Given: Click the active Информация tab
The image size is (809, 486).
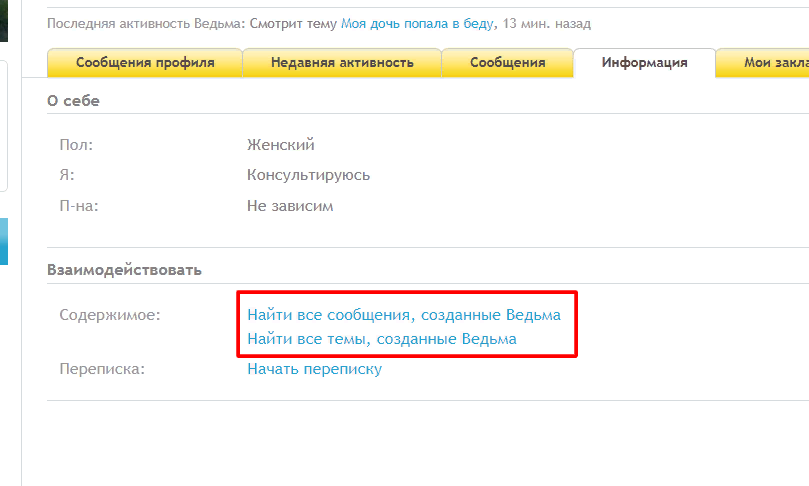Looking at the screenshot, I should [644, 62].
